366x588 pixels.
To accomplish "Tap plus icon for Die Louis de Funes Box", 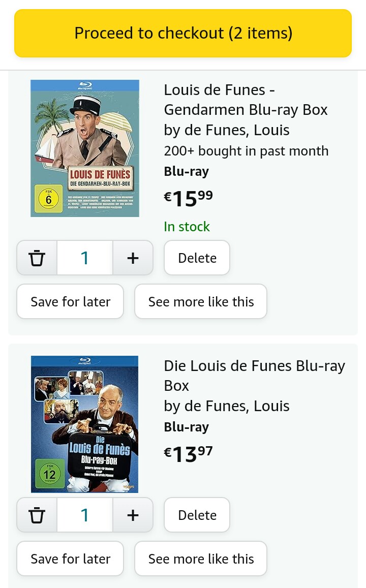I will click(133, 515).
